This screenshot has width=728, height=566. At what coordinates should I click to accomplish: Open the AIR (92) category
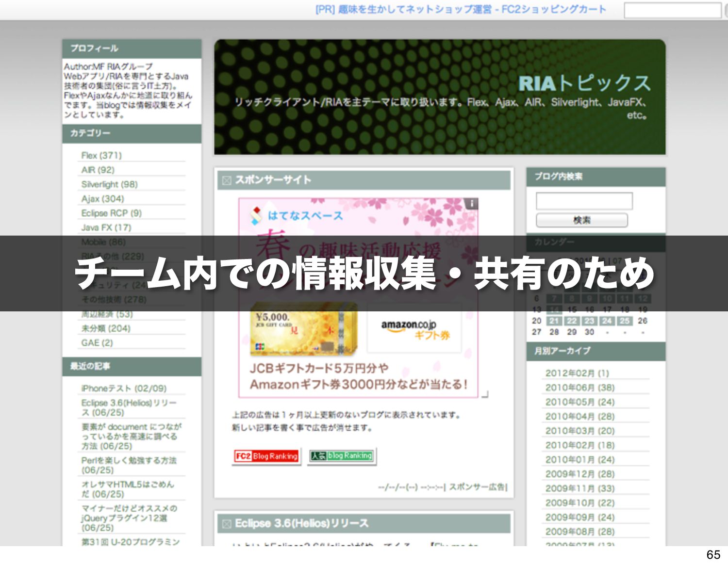pyautogui.click(x=98, y=170)
